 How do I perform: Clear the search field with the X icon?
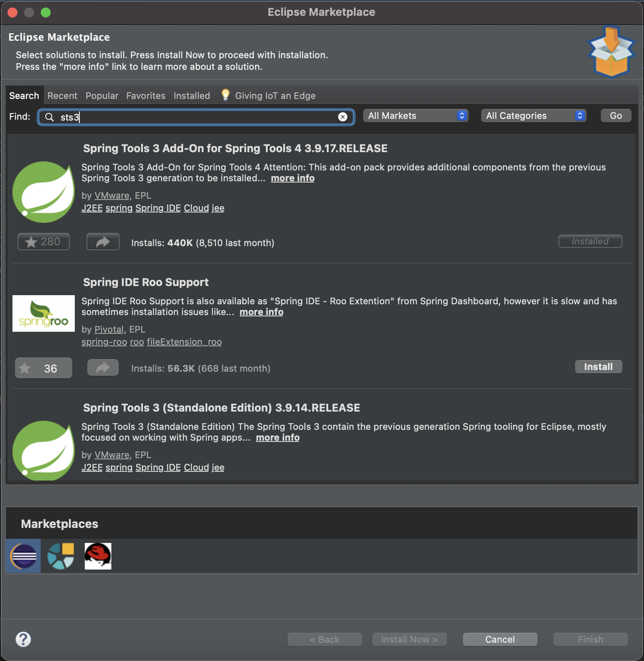[x=343, y=117]
